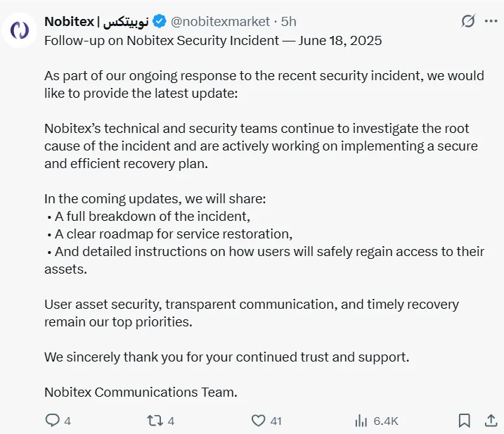This screenshot has height=434, width=504.
Task: Open the view analytics bar chart icon
Action: point(361,421)
